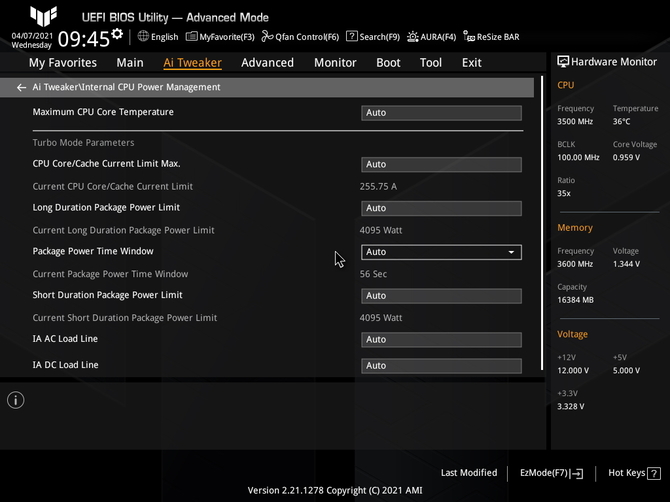
Task: Click the 35x ratio value
Action: click(x=564, y=194)
